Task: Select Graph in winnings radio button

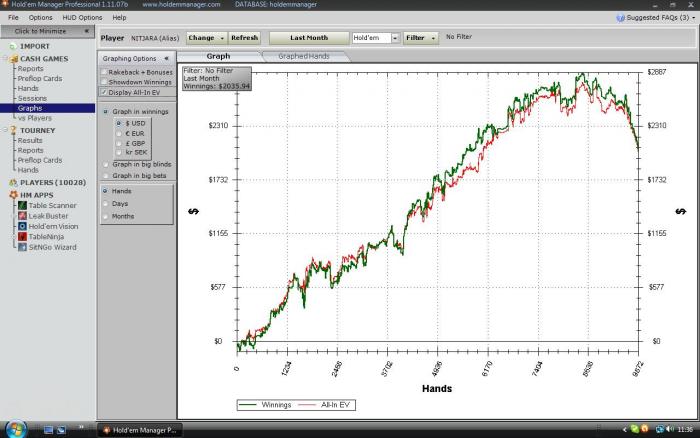Action: (x=106, y=112)
